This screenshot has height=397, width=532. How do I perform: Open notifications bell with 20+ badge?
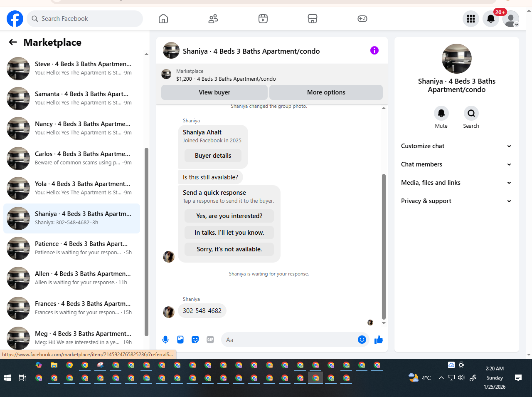[491, 19]
